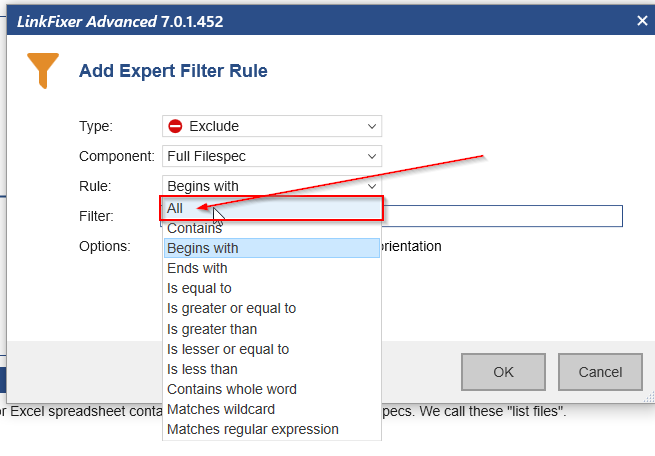Image resolution: width=655 pixels, height=456 pixels.
Task: Choose 'Matches wildcard' rule option
Action: coord(272,409)
